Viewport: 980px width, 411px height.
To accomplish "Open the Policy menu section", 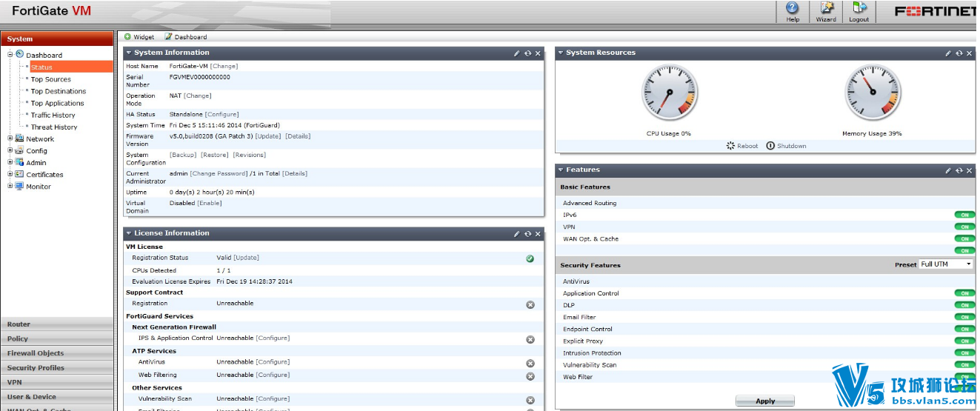I will pos(57,338).
